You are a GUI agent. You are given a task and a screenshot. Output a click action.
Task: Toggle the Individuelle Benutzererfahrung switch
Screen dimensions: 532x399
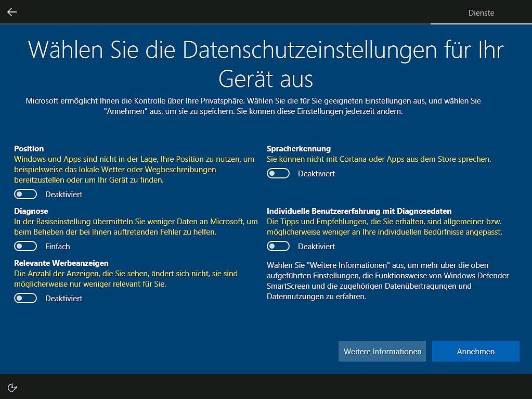pyautogui.click(x=278, y=247)
